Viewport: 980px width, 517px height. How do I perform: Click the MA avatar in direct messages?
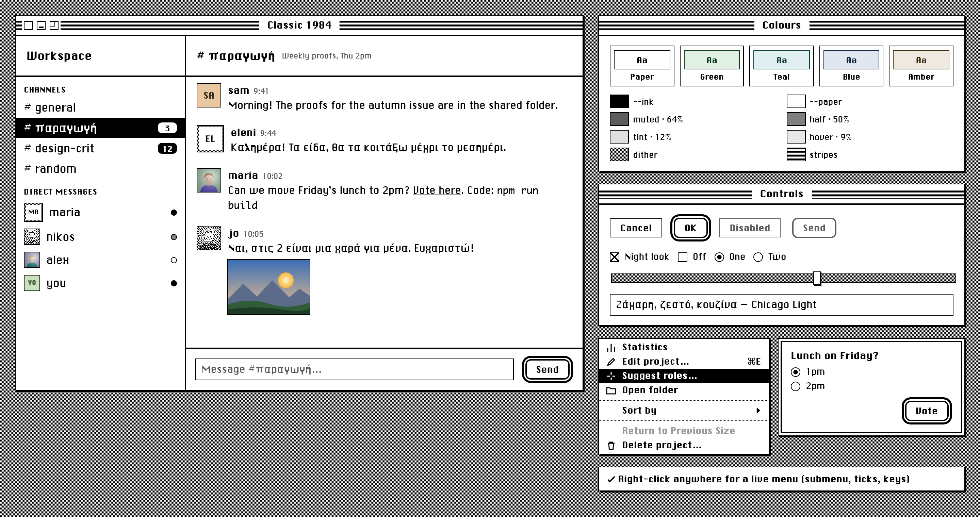click(33, 212)
